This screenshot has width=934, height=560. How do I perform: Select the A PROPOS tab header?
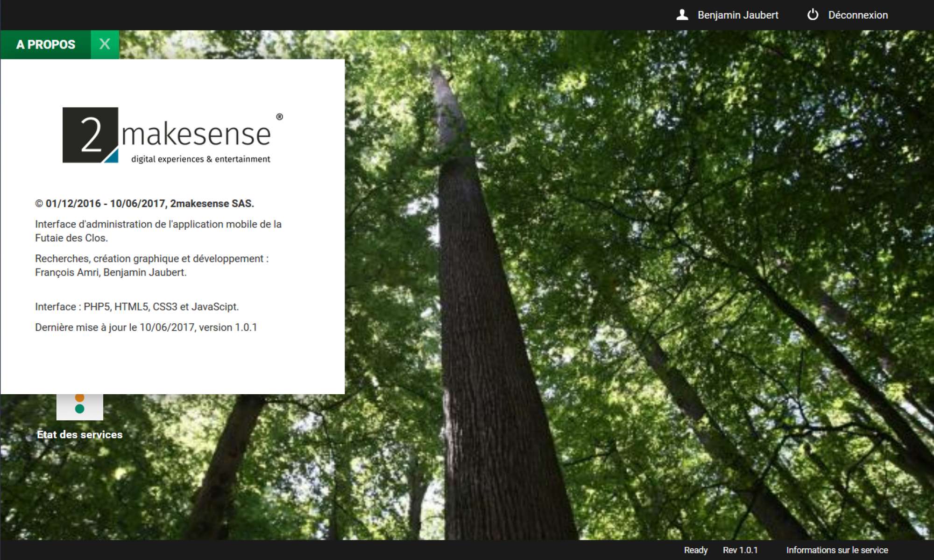[45, 44]
